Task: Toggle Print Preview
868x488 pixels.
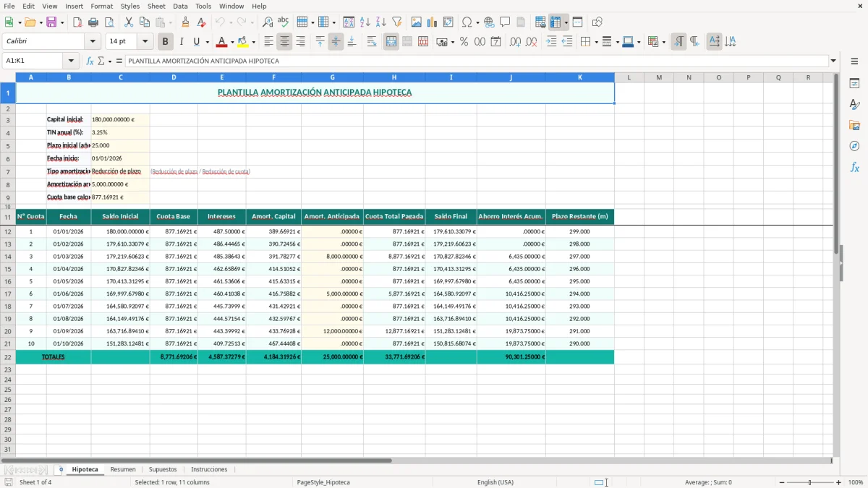Action: pyautogui.click(x=109, y=22)
